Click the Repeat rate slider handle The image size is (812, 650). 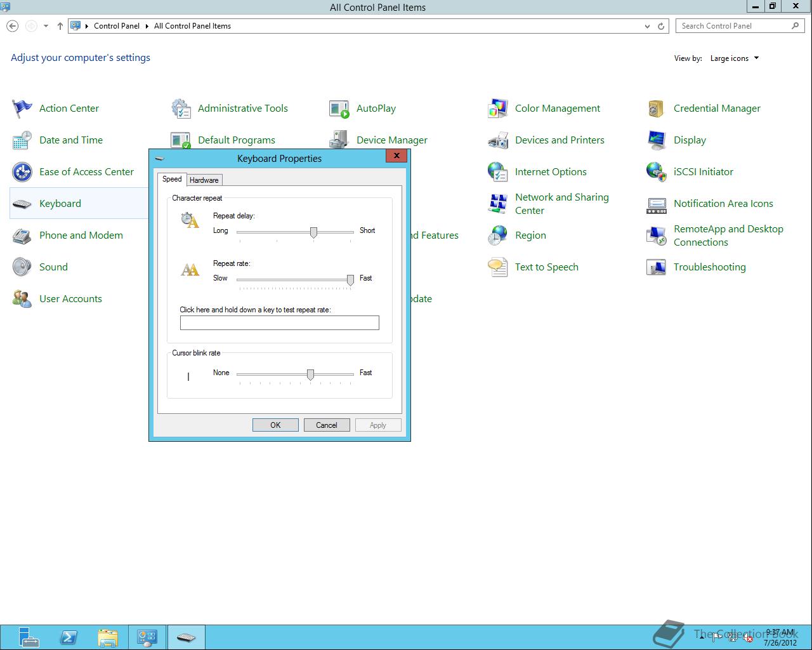350,281
